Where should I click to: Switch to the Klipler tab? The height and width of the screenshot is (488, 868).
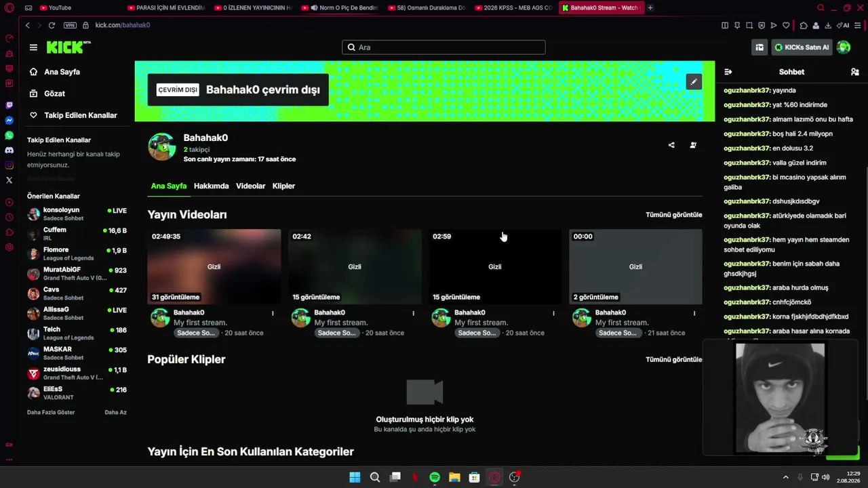pos(283,186)
